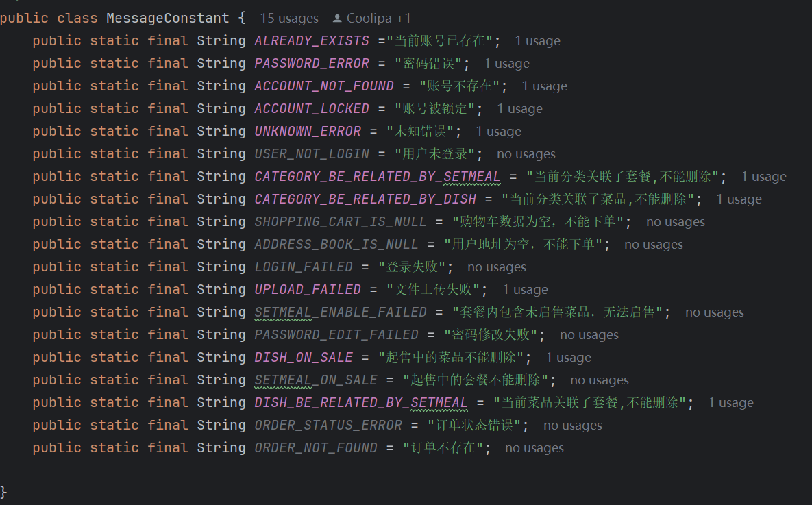Click 'no usages' hint for SETMEAL_ON_SALE
The image size is (812, 505).
(x=600, y=380)
